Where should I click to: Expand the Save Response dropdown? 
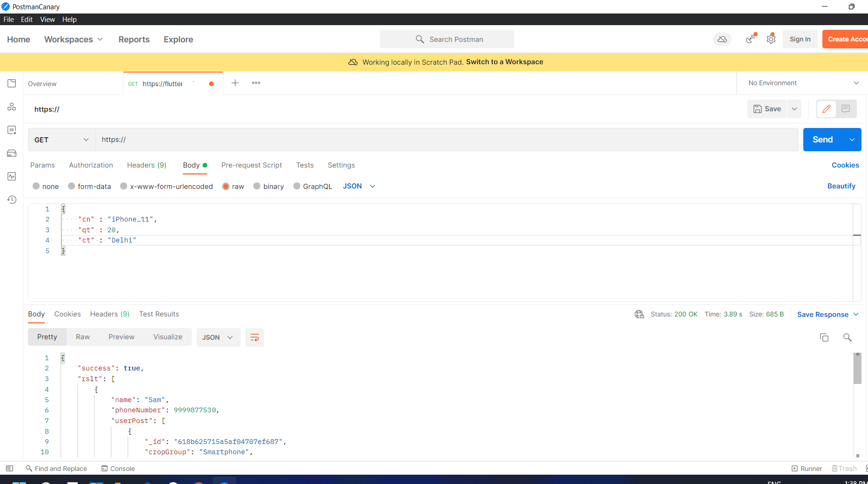coord(828,315)
